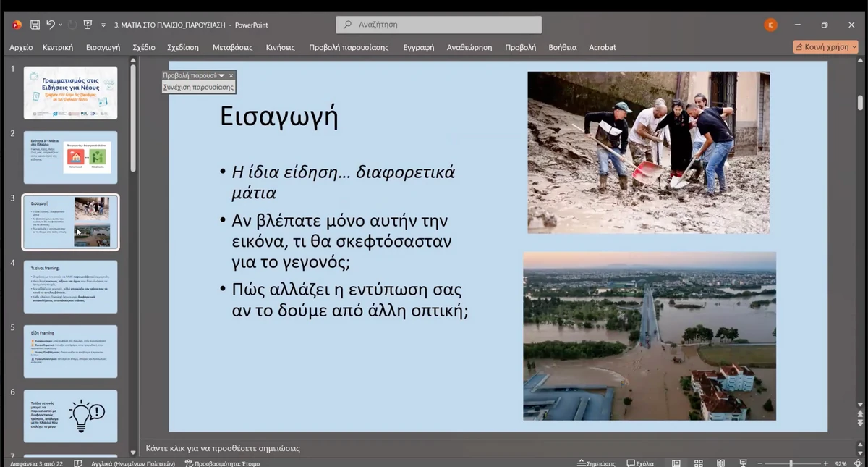Click the Save icon in title bar

click(x=35, y=25)
